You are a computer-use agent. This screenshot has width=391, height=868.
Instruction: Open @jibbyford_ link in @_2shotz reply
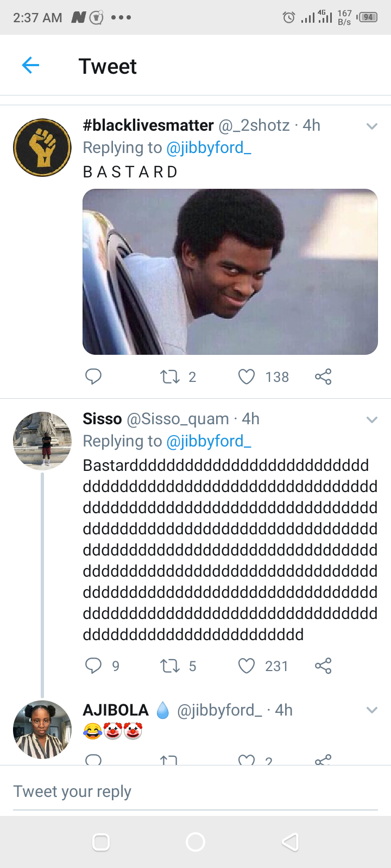pyautogui.click(x=209, y=148)
